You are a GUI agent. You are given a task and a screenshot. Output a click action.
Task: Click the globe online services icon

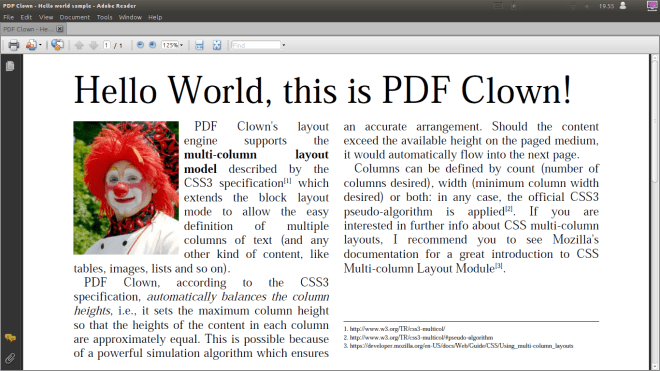(58, 45)
